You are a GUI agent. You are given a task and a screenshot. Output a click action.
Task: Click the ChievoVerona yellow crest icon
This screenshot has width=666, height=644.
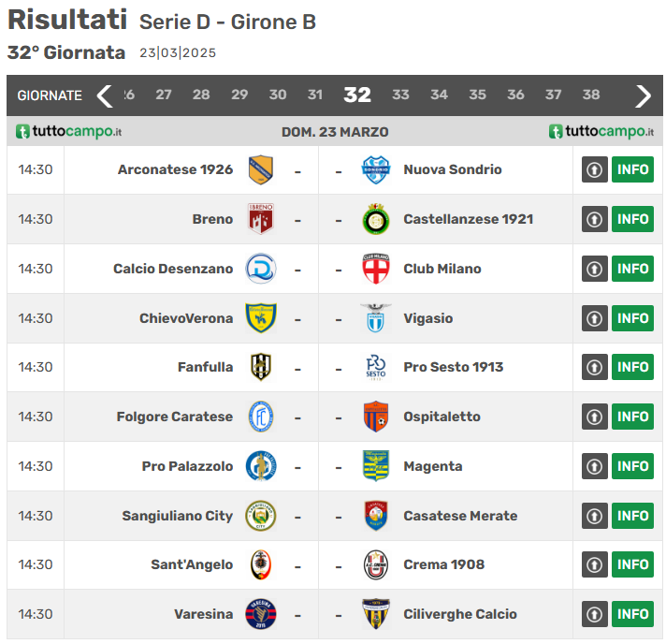click(260, 318)
